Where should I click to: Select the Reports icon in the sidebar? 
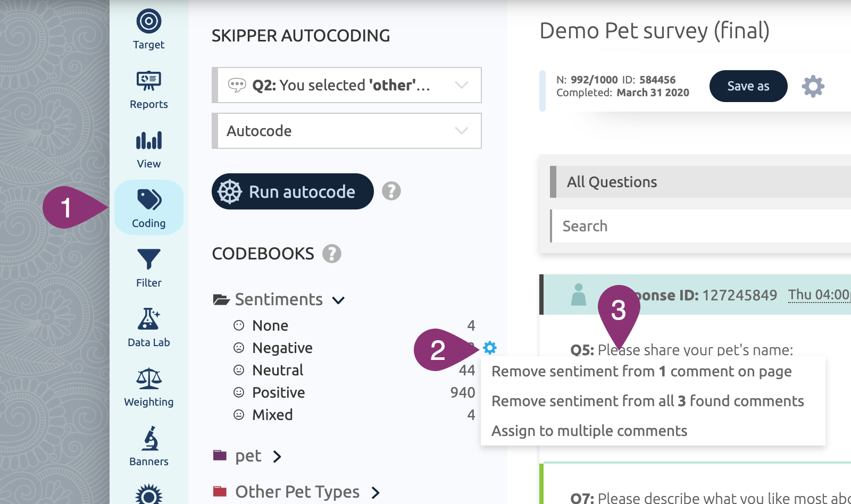coord(148,81)
